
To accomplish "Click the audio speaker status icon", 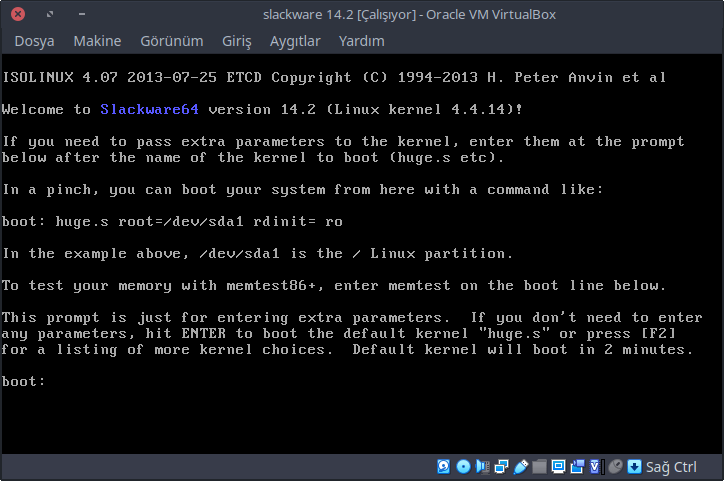I will (x=483, y=467).
